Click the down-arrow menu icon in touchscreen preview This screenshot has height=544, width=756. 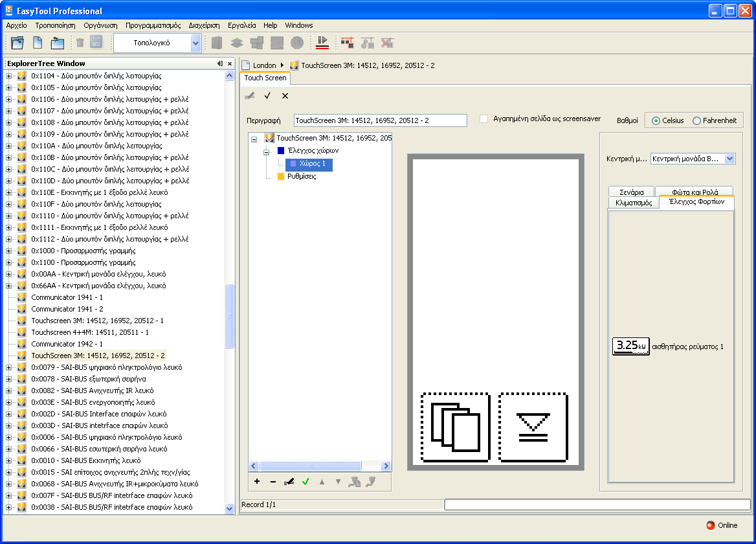(x=533, y=427)
